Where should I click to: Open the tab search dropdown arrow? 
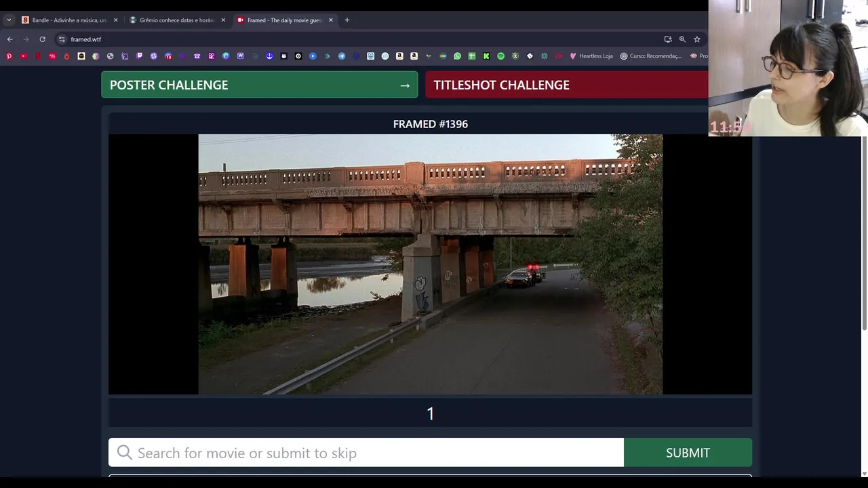(9, 20)
